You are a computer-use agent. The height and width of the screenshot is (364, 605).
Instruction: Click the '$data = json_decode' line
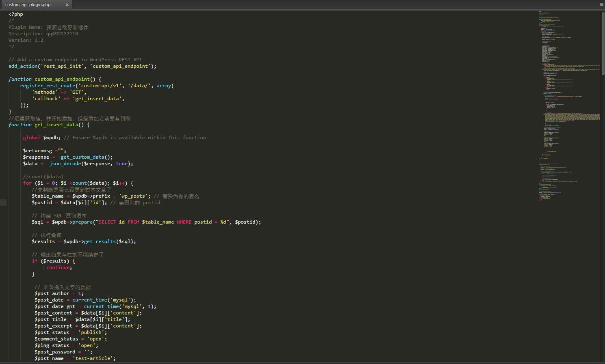pyautogui.click(x=78, y=164)
